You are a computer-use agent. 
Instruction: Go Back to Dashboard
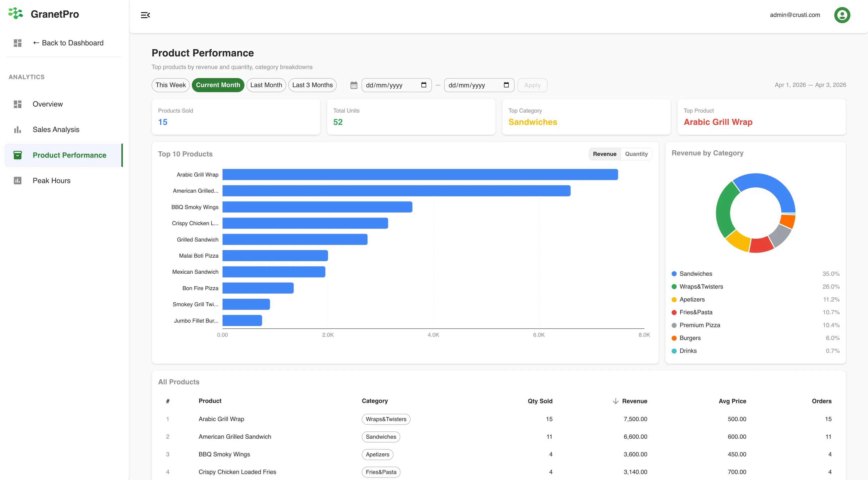[68, 43]
